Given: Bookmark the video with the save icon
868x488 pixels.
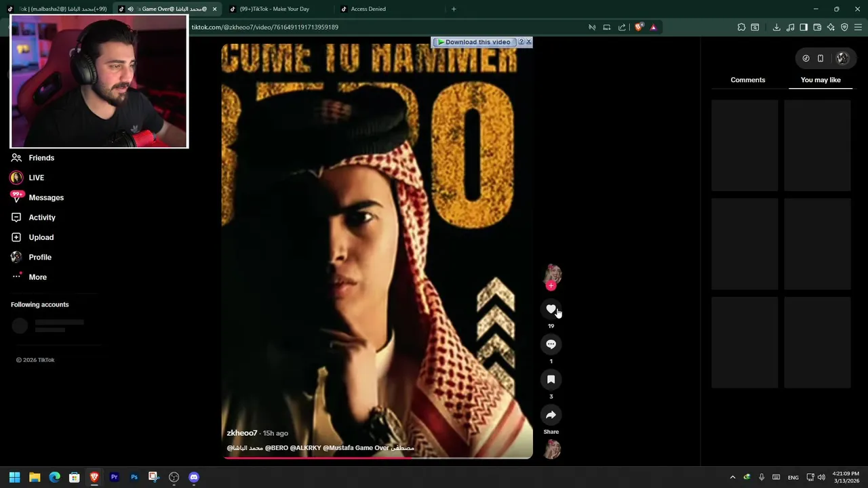Looking at the screenshot, I should tap(551, 380).
